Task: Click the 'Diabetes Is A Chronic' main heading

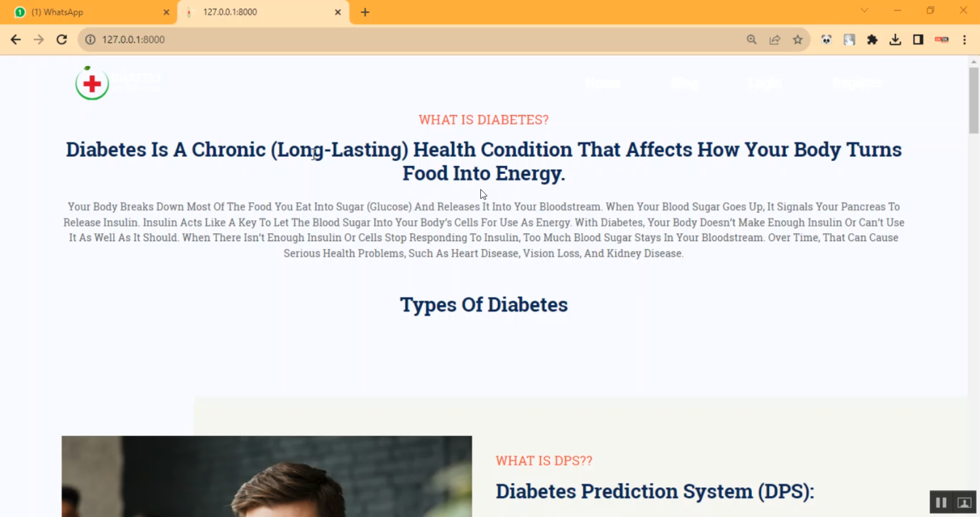Action: click(483, 161)
